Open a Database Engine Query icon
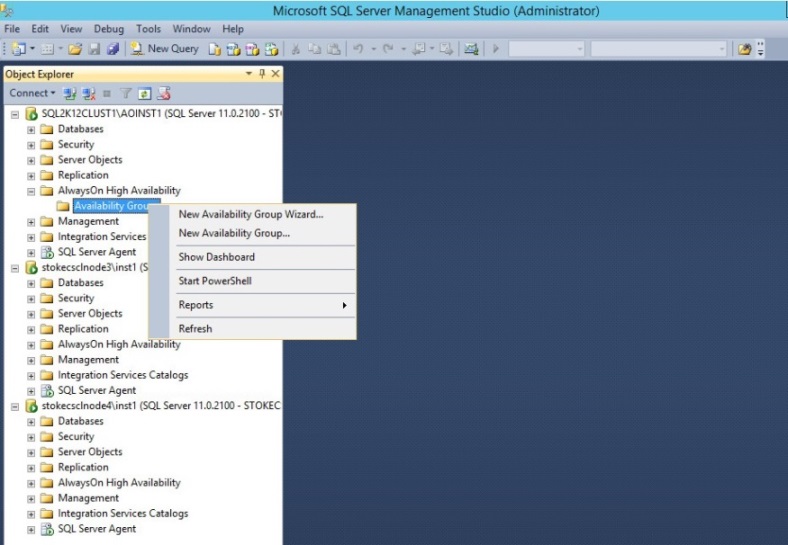 (215, 49)
